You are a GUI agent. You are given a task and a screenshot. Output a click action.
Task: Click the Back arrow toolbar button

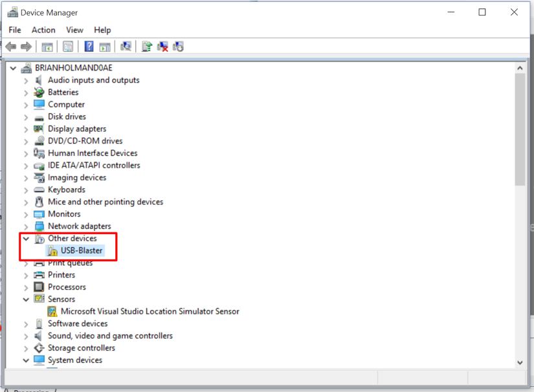(11, 47)
